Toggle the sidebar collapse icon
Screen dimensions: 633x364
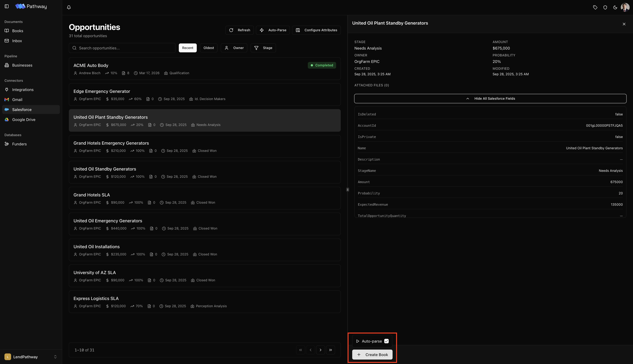click(7, 6)
